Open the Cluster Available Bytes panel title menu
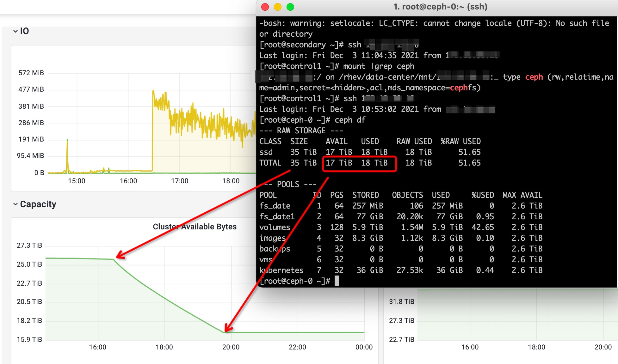The image size is (618, 364). click(195, 227)
